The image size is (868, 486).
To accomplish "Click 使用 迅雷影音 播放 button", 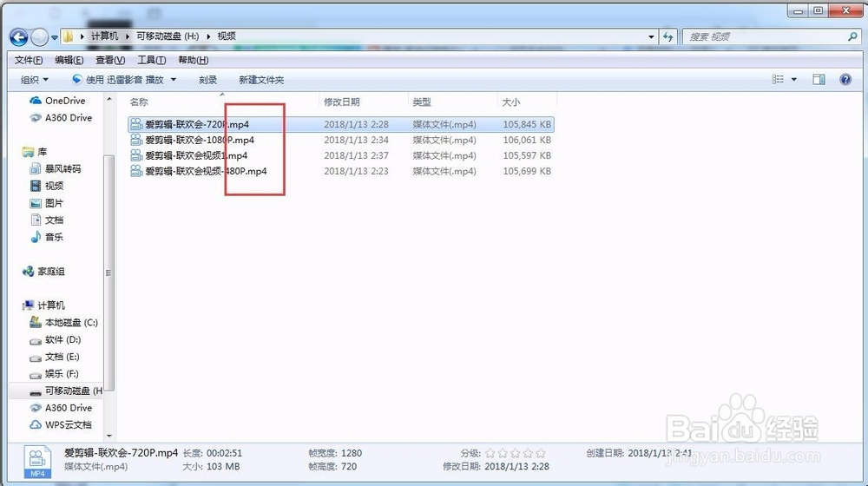I will click(118, 80).
